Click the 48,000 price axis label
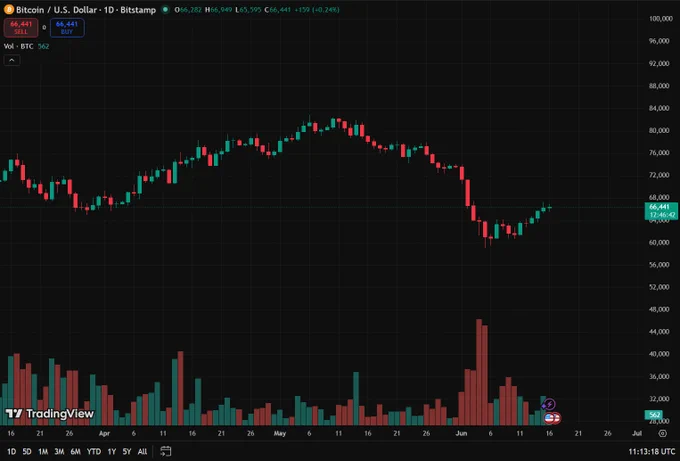Screen dimensions: 680x461 659,309
